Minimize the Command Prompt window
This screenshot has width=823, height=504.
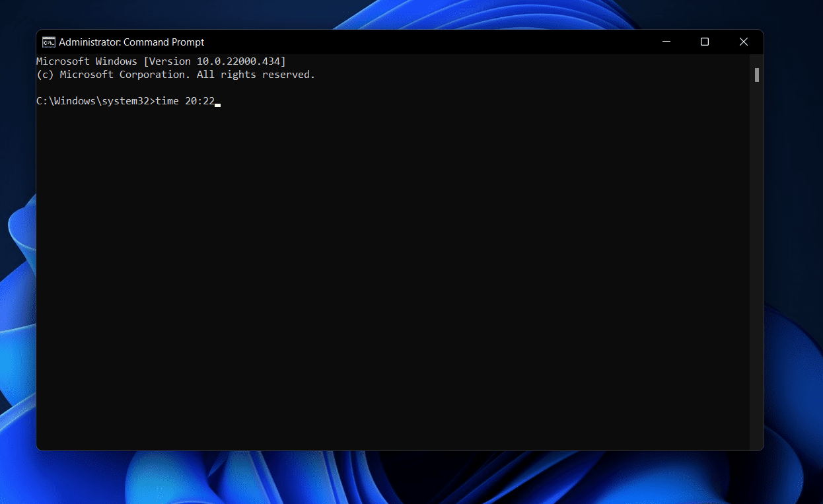pos(666,42)
